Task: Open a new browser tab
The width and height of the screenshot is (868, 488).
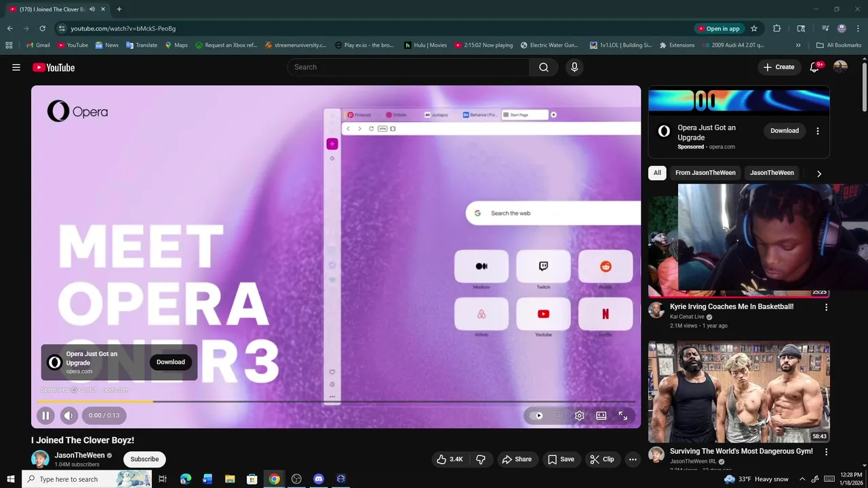Action: click(x=119, y=9)
